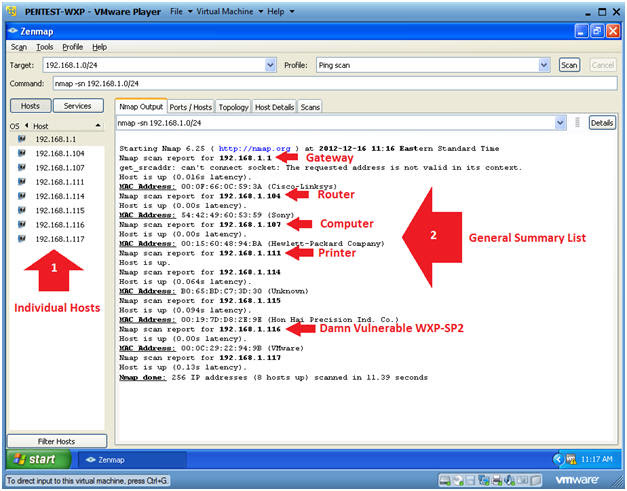This screenshot has width=627, height=491.
Task: Sort hosts by the Host column header
Action: point(67,126)
